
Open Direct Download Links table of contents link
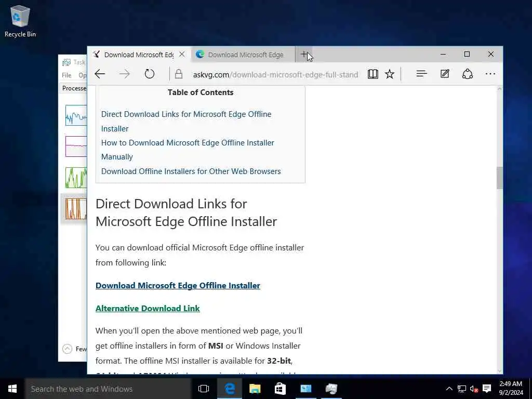point(186,122)
